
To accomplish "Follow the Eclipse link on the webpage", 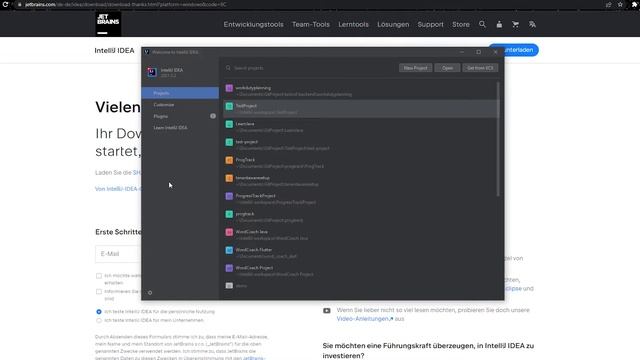I will point(513,289).
